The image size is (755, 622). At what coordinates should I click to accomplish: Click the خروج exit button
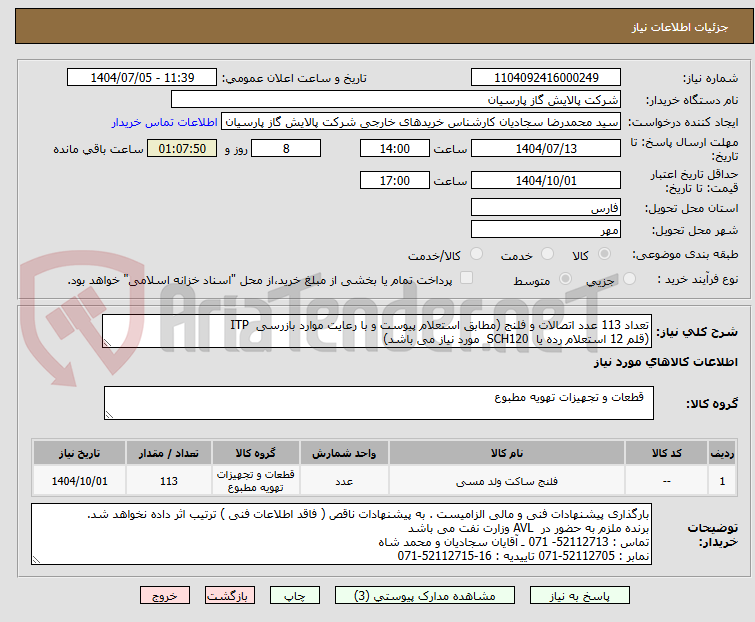pyautogui.click(x=165, y=596)
